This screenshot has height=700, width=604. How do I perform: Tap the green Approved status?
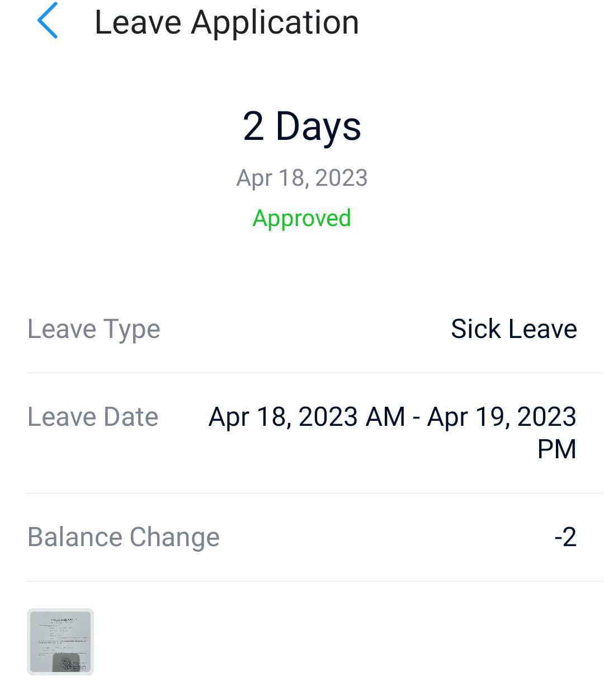301,218
